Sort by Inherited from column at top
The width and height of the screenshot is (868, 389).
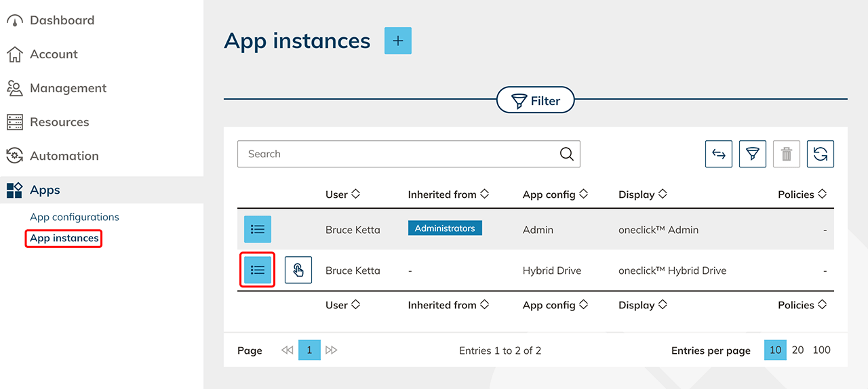pyautogui.click(x=448, y=194)
